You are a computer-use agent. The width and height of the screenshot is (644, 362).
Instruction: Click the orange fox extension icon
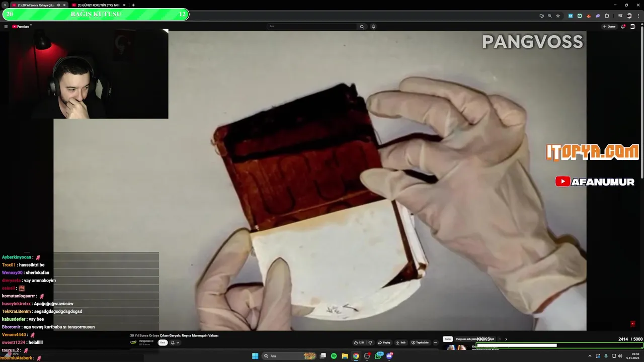point(589,16)
